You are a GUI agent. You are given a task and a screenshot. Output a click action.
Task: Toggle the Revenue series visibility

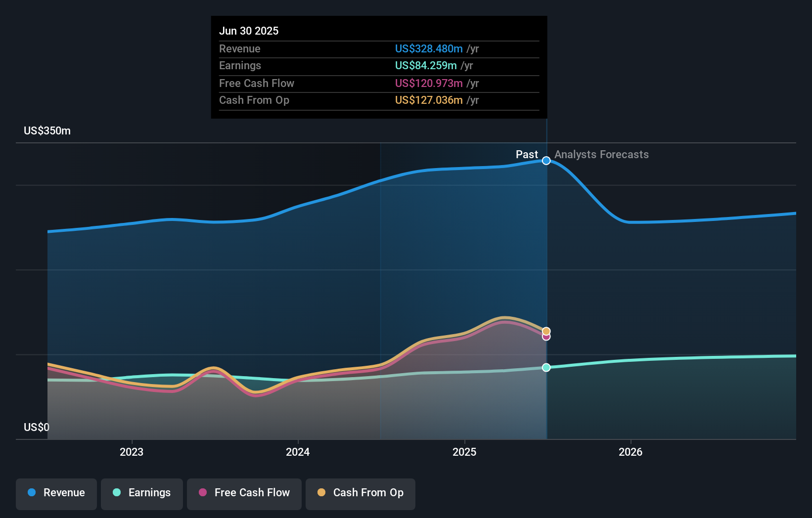[56, 493]
